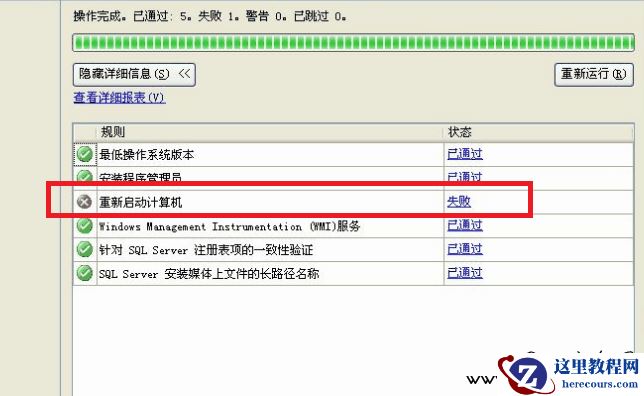Click green check icon beside 最低操作系统版本
The image size is (644, 396).
[85, 154]
